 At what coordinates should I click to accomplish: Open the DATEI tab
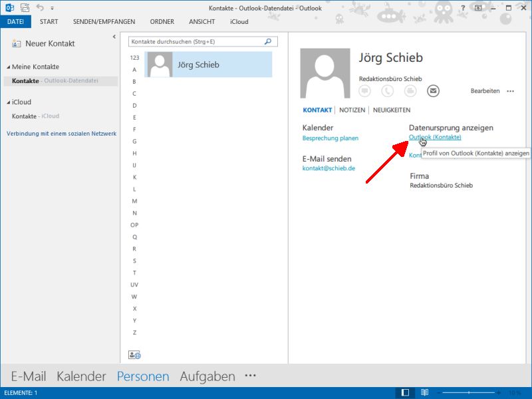(15, 22)
